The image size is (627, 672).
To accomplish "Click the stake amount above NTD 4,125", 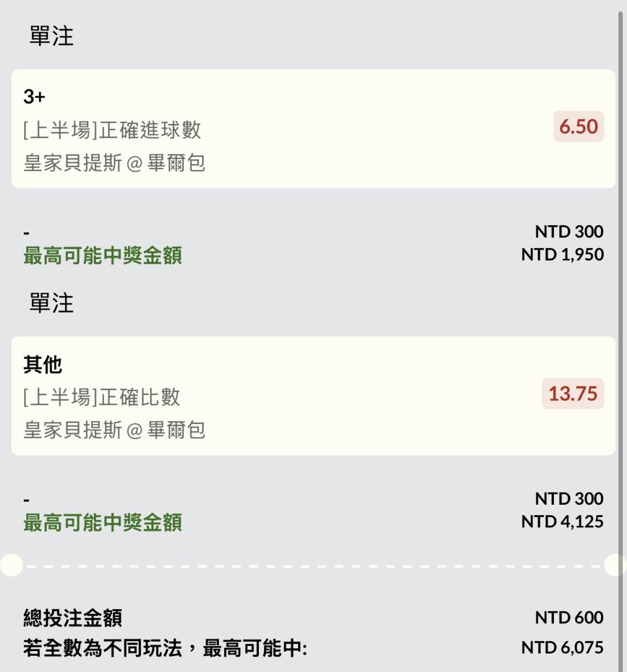I will [x=569, y=498].
